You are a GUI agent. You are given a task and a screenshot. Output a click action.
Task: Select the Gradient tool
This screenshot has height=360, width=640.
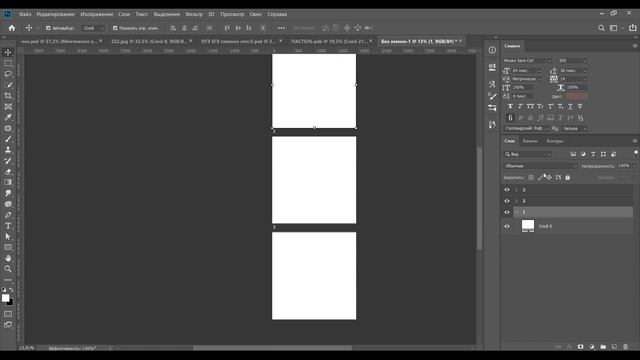[x=8, y=182]
